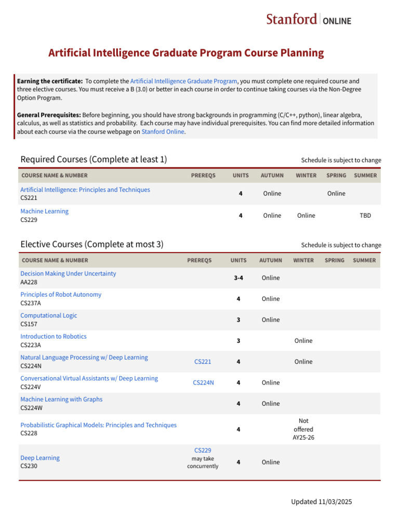
Task: Click the TBD summer cell for Machine Learning
Action: pyautogui.click(x=365, y=216)
